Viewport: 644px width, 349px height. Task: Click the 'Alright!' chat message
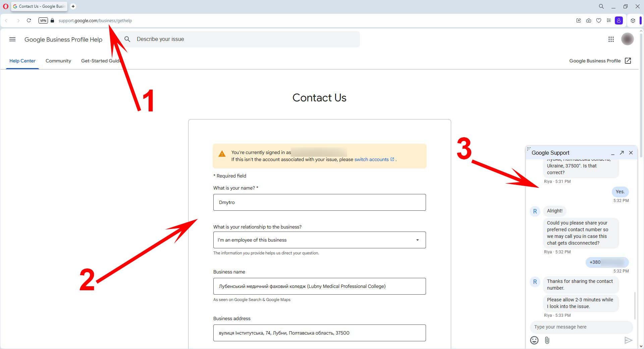(x=555, y=211)
